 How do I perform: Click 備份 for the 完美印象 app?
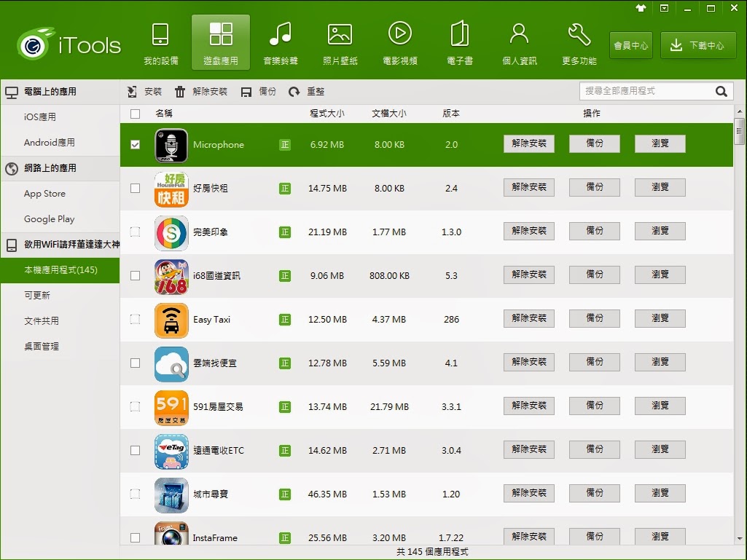(x=594, y=231)
